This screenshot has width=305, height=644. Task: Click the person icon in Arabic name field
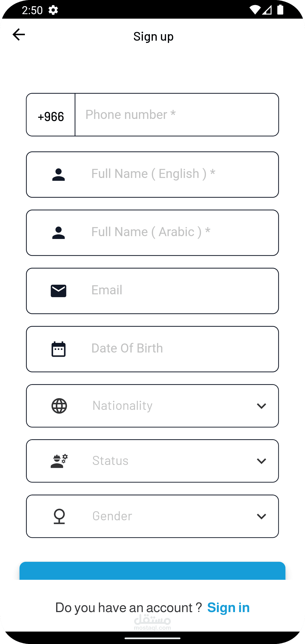coord(58,233)
